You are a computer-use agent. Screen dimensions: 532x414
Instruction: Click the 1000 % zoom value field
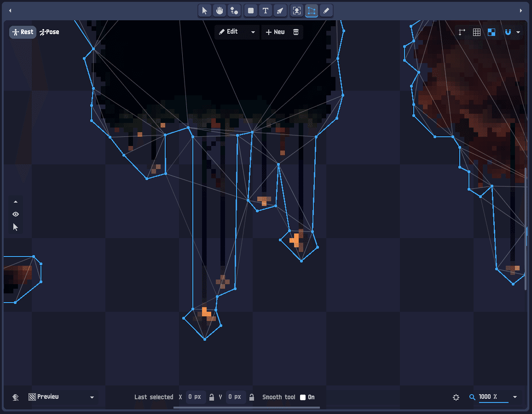(493, 397)
